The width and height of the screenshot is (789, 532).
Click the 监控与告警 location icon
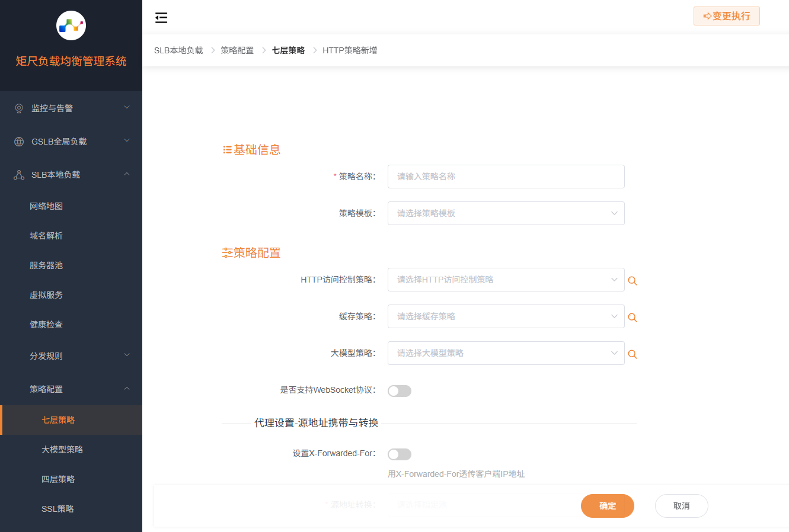coord(18,108)
